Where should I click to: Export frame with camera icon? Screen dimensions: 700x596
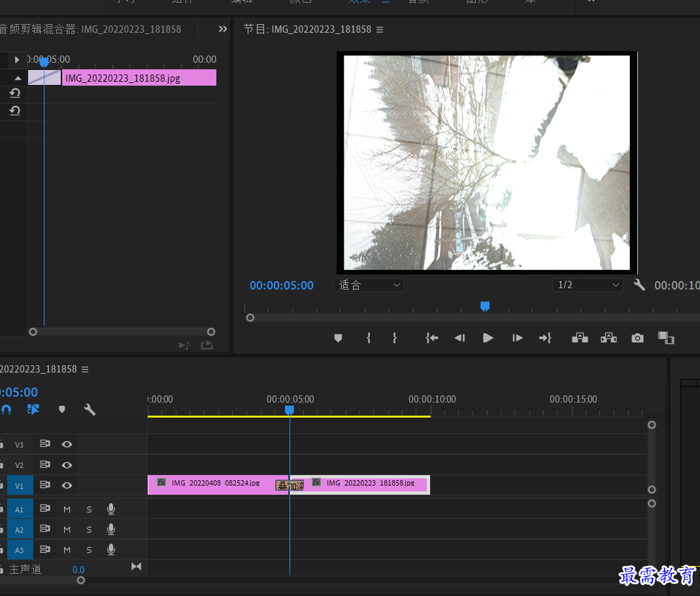(637, 338)
